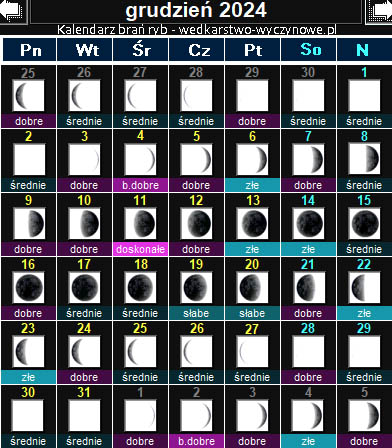Select moon phase icon for December 30
392x448 pixels.
tap(28, 416)
